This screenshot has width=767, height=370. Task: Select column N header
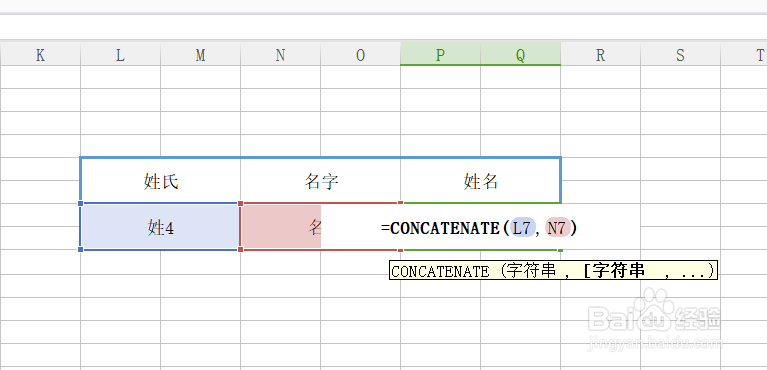(x=280, y=54)
